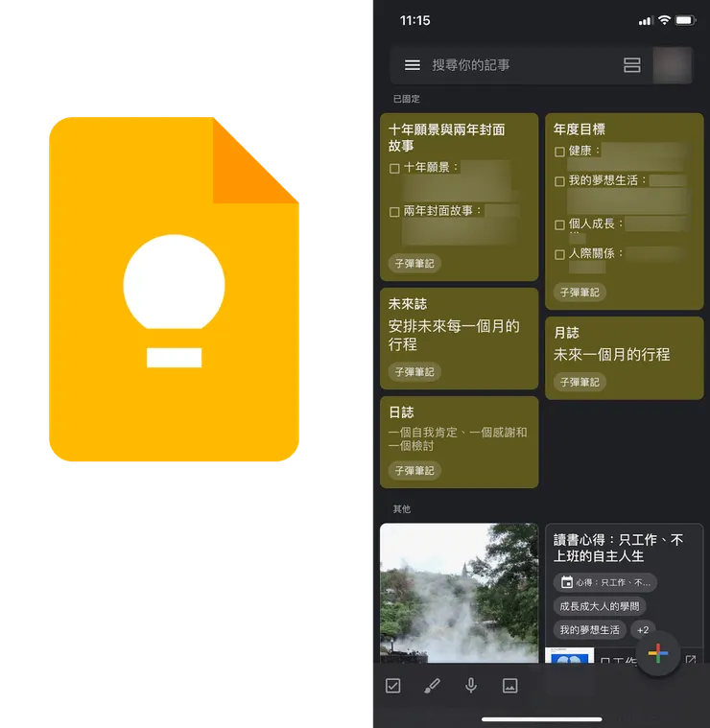Click the Google Keep logo graphic

point(174,290)
